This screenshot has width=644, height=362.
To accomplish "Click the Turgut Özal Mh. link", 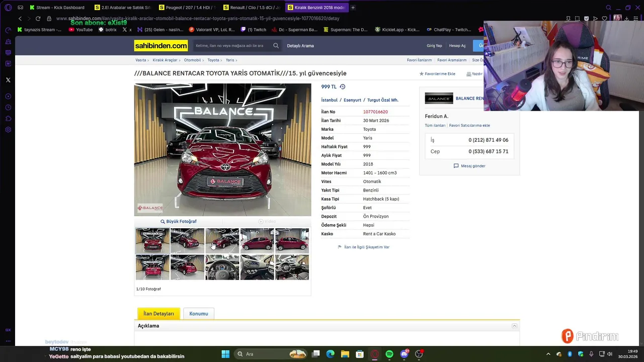I will [383, 100].
